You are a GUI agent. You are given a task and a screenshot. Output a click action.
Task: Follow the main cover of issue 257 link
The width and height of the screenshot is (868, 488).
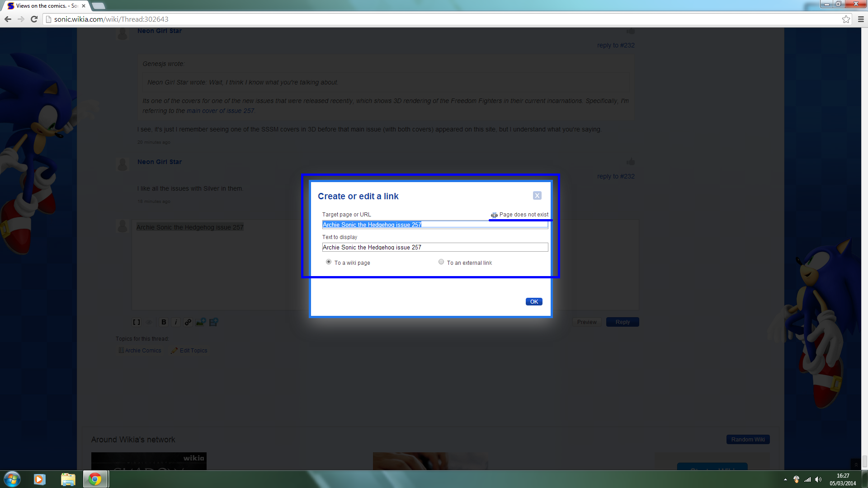click(220, 111)
